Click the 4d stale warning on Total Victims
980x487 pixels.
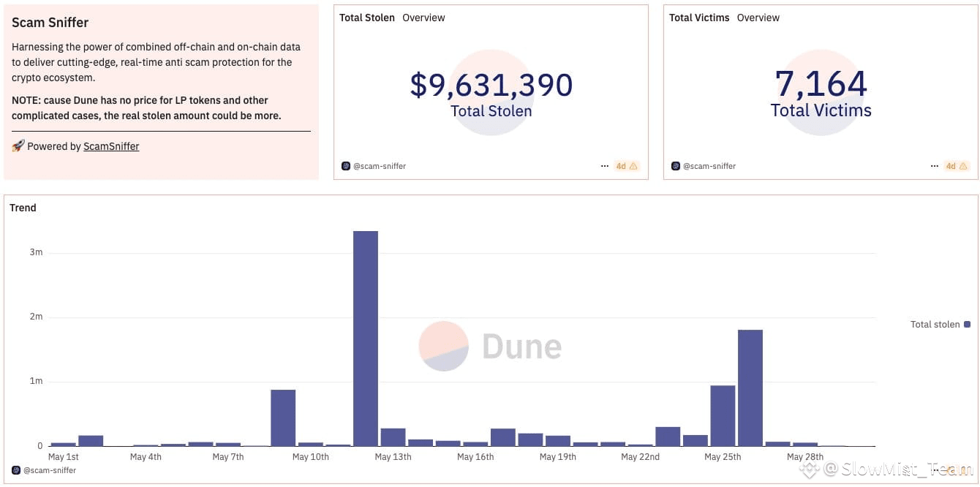957,166
